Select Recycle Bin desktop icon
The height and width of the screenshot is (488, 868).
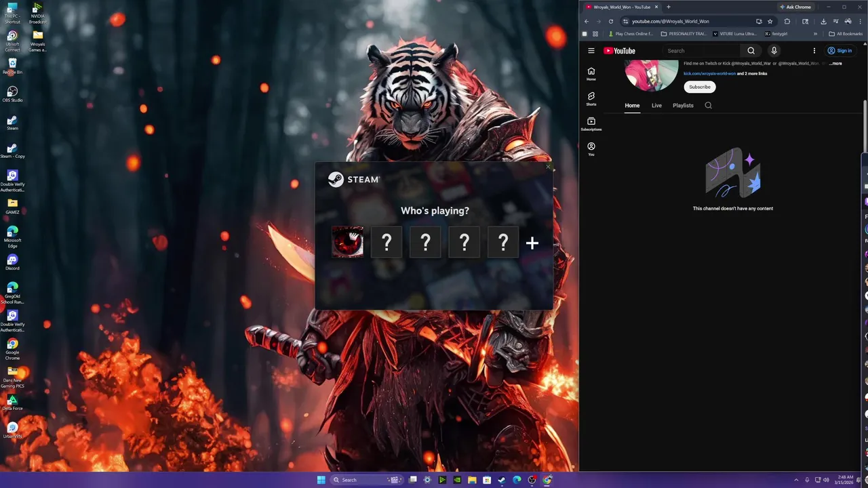[12, 66]
